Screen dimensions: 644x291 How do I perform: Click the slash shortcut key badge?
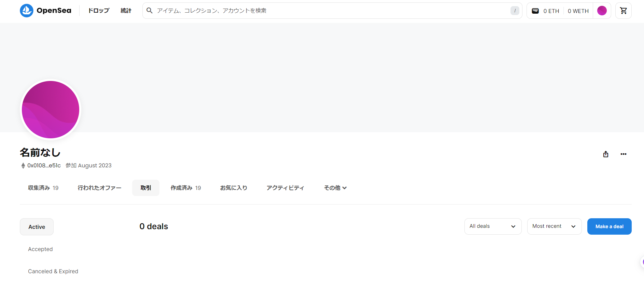[x=515, y=11]
